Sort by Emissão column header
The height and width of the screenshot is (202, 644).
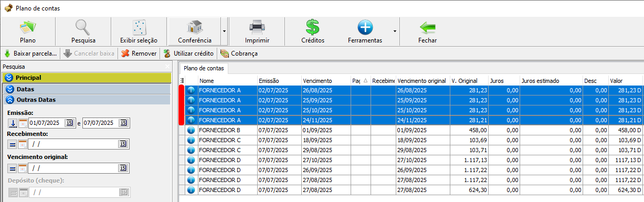pyautogui.click(x=279, y=81)
